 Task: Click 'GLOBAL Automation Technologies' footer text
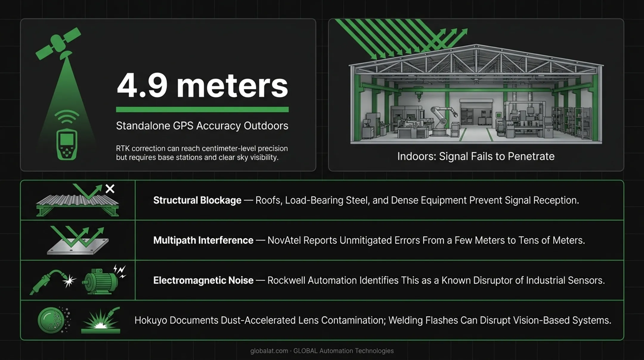343,351
